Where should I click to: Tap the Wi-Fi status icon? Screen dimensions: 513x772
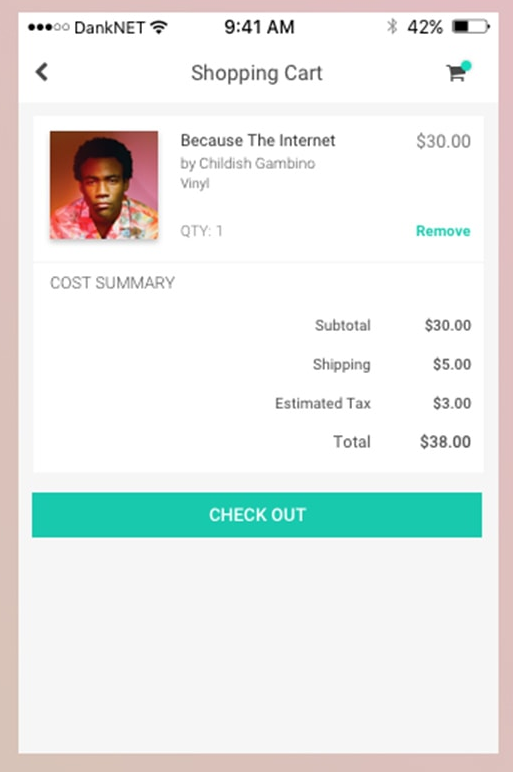159,27
